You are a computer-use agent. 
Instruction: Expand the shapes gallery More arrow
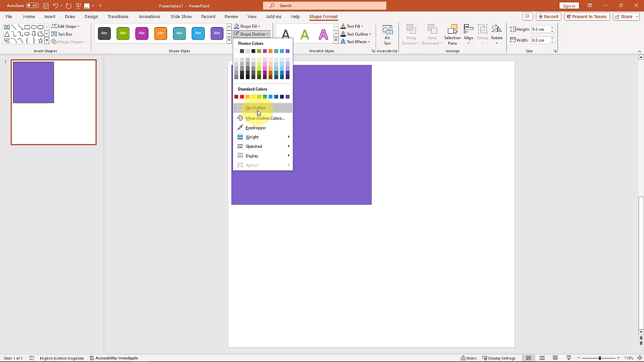[x=47, y=41]
